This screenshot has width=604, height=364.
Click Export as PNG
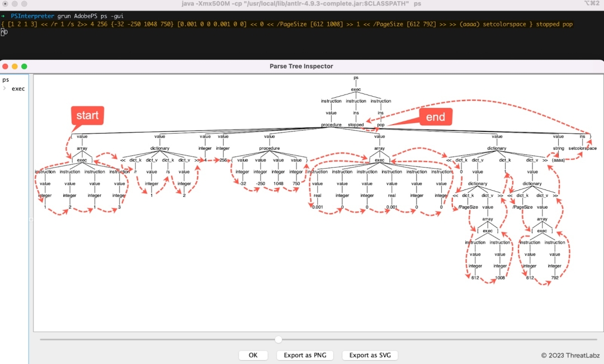[305, 355]
